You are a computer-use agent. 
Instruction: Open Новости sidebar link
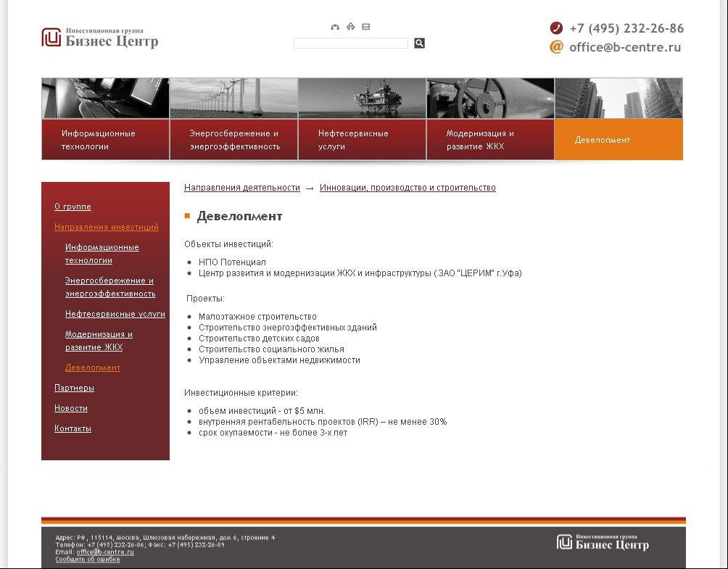coord(70,409)
